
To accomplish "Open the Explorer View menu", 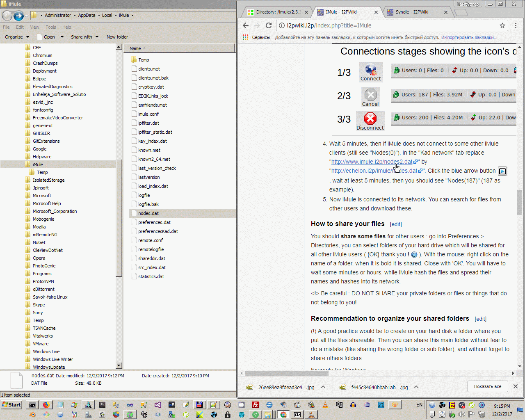I will (x=34, y=27).
